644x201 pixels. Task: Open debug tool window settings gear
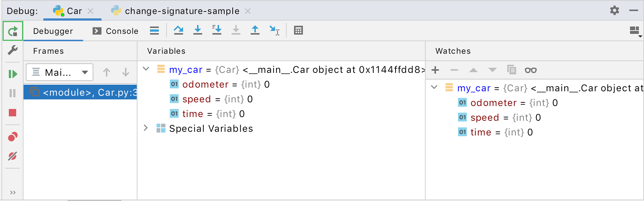coord(615,10)
